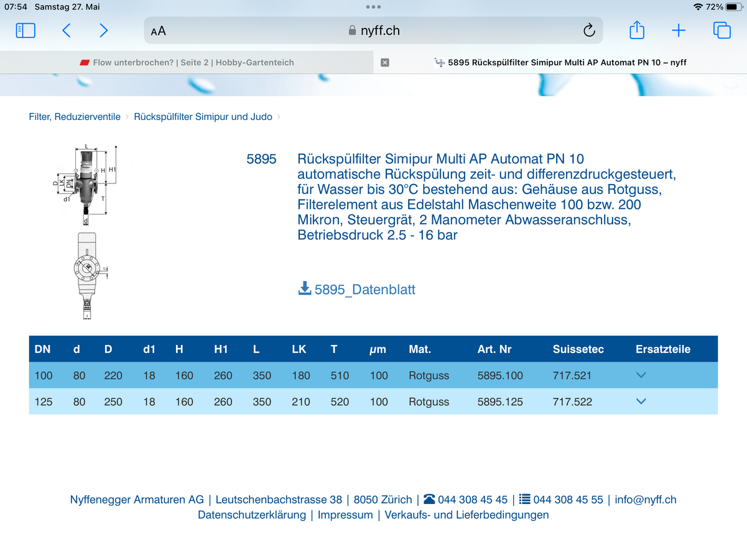
Task: Click the D value 250
Action: [x=113, y=402]
